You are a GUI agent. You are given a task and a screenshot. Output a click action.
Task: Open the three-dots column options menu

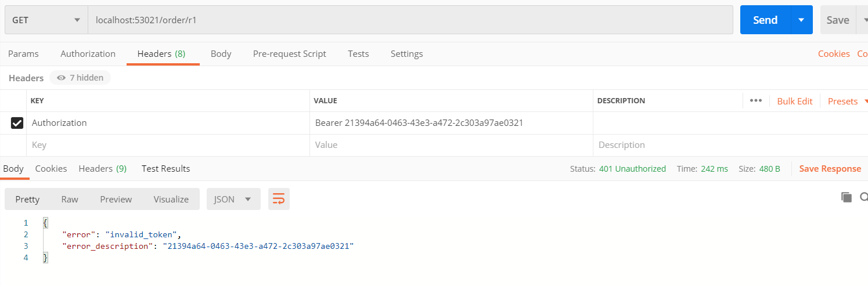pyautogui.click(x=755, y=101)
